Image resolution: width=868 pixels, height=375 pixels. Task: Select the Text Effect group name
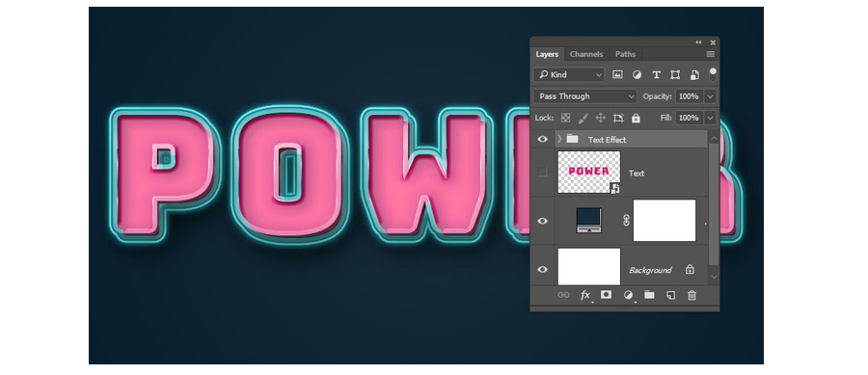point(608,140)
